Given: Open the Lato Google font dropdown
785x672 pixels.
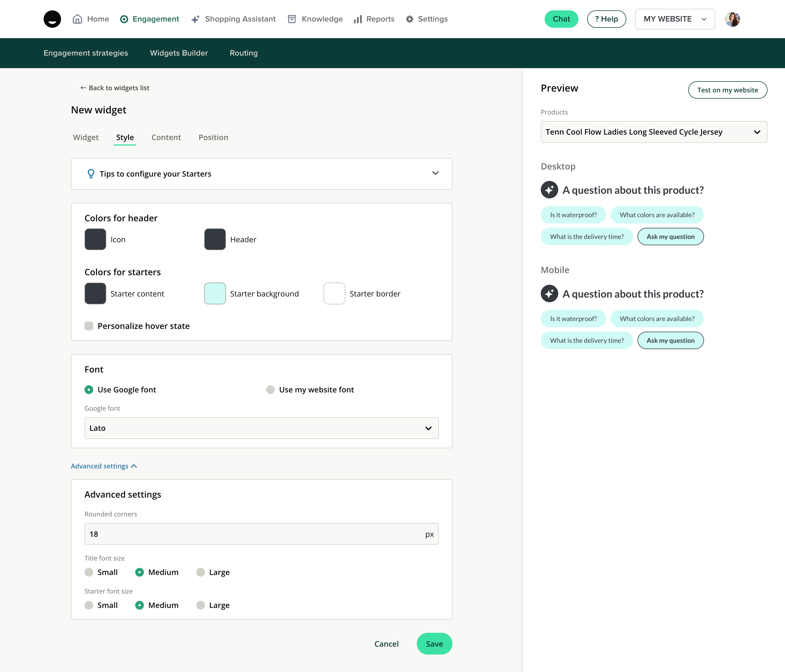Looking at the screenshot, I should pyautogui.click(x=261, y=428).
